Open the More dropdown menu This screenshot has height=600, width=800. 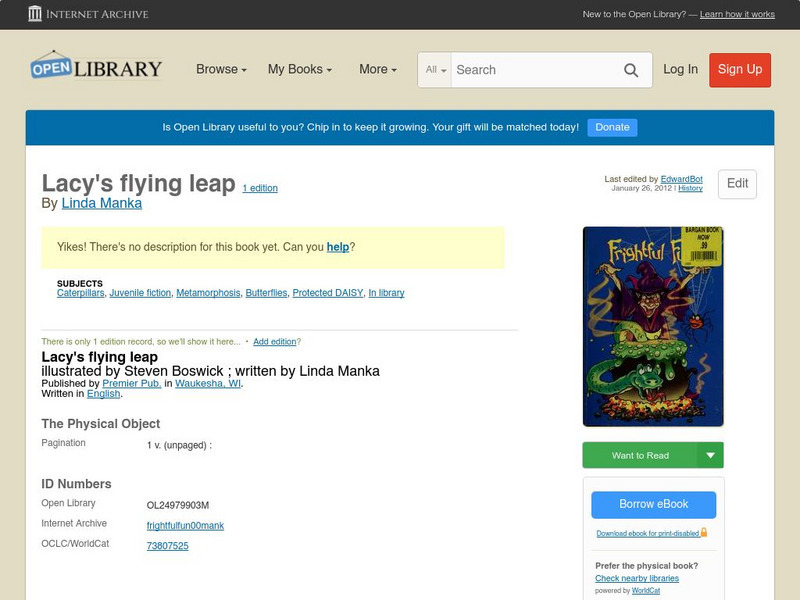376,69
